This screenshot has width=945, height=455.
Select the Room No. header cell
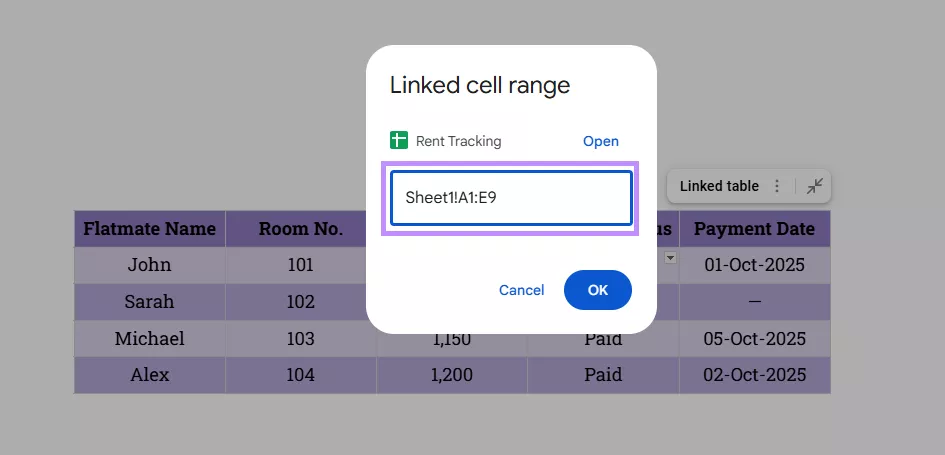pyautogui.click(x=301, y=229)
